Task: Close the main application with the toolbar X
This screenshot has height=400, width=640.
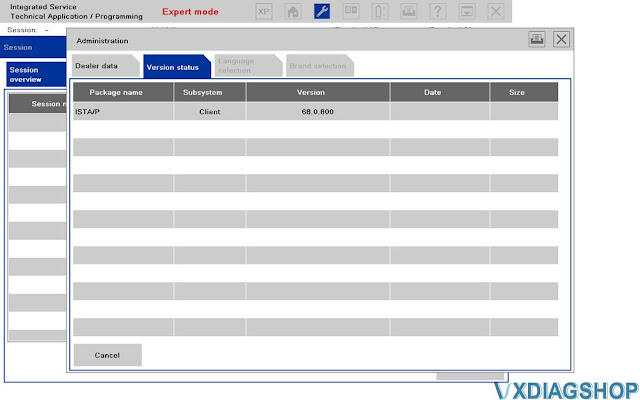Action: (496, 11)
